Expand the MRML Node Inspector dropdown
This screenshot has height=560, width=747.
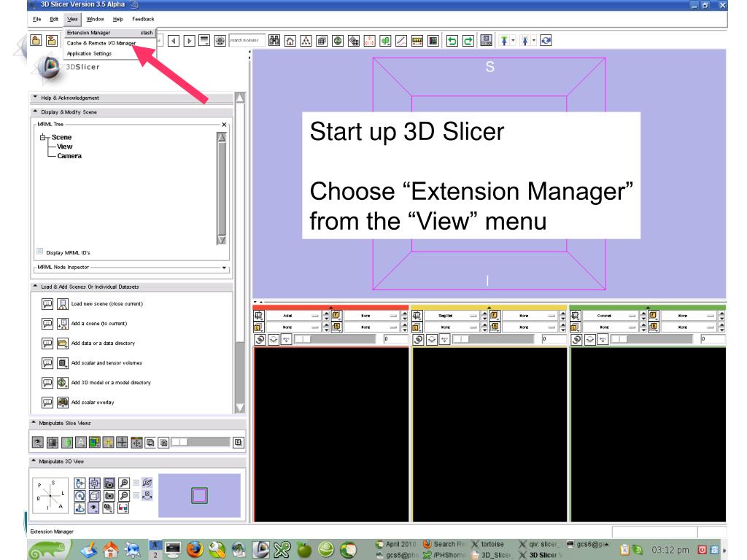click(224, 268)
